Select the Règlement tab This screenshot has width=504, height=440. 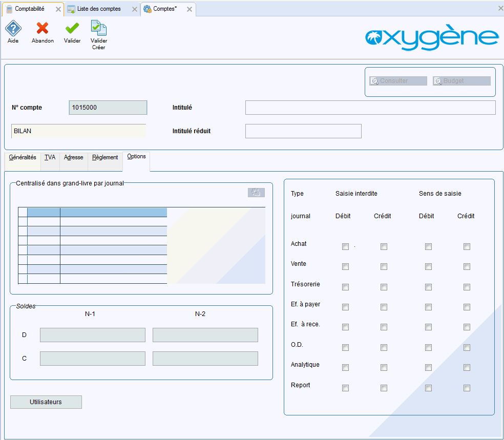coord(105,158)
